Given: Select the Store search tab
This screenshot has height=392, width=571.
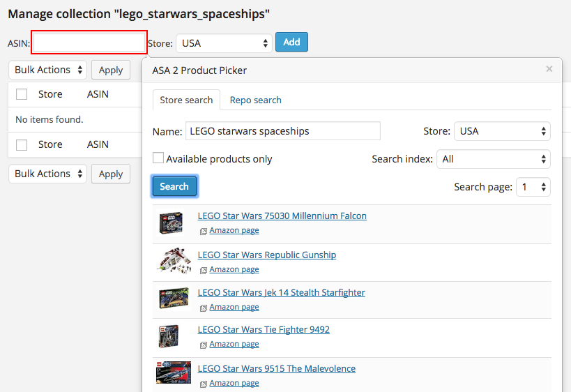Looking at the screenshot, I should pos(186,100).
